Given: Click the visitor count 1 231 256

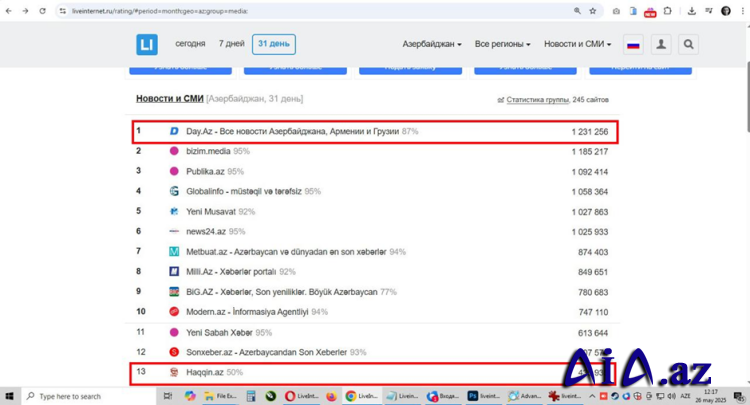Looking at the screenshot, I should [590, 131].
